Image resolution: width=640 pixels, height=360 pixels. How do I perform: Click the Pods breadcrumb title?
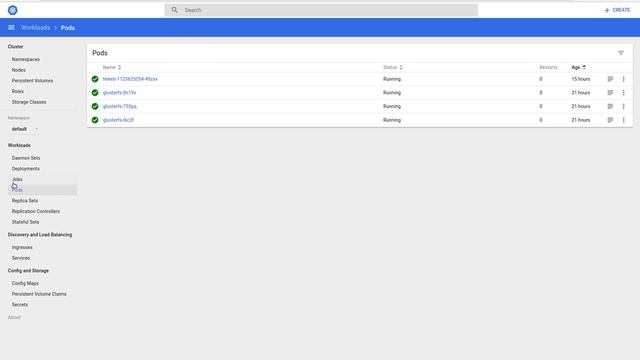pyautogui.click(x=68, y=28)
